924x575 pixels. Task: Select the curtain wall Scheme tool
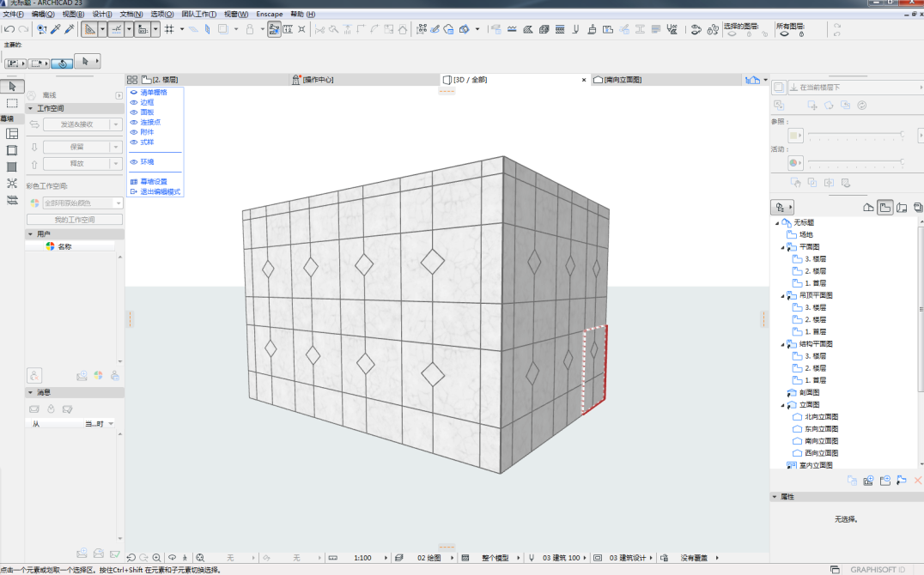coord(12,134)
